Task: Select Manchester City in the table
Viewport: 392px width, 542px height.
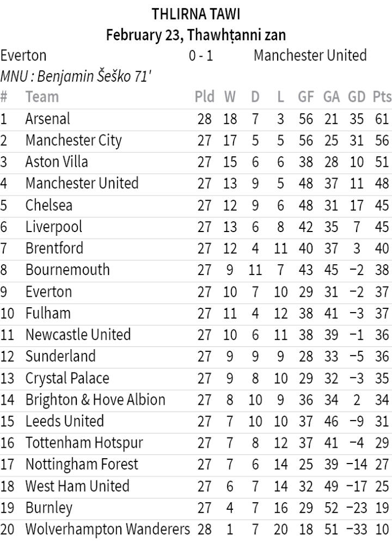Action: (x=73, y=141)
